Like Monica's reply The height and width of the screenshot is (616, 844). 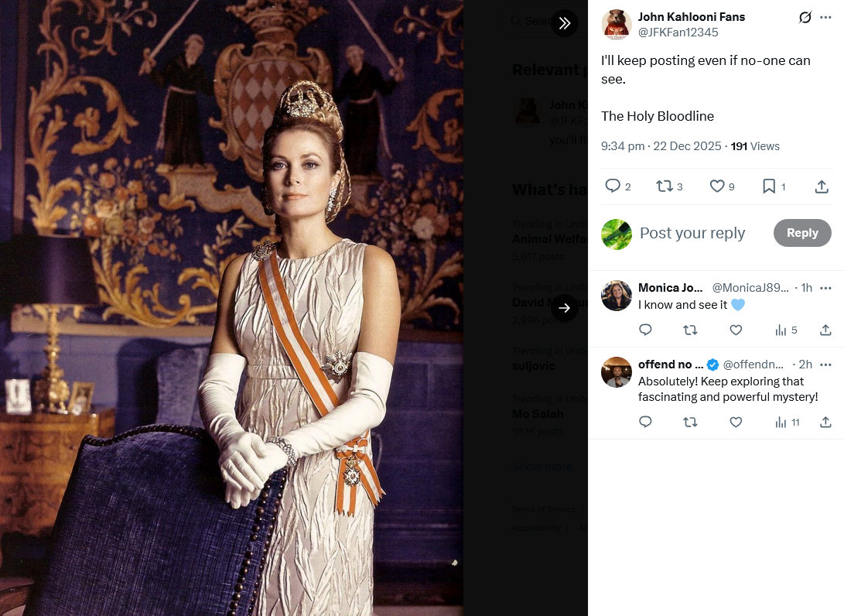coord(736,330)
